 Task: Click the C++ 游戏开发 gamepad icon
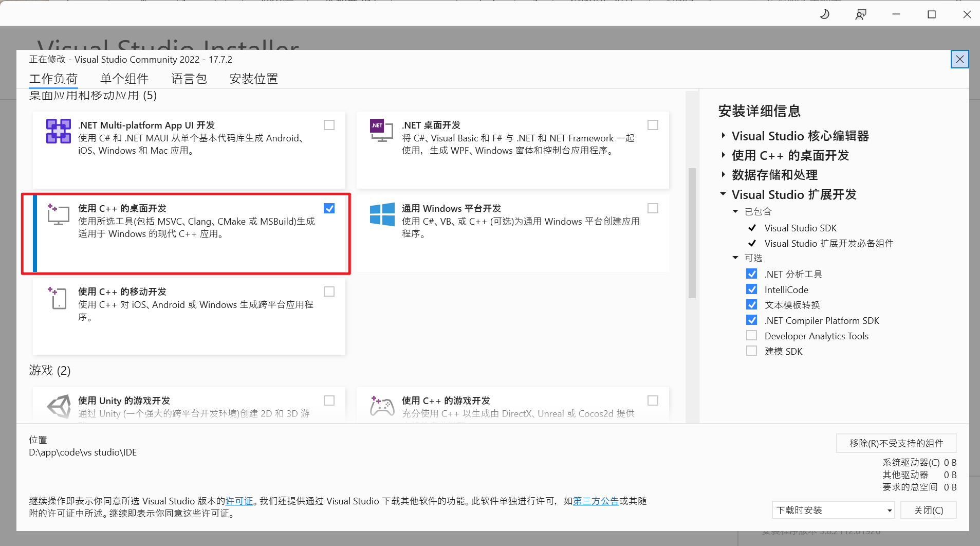tap(382, 406)
